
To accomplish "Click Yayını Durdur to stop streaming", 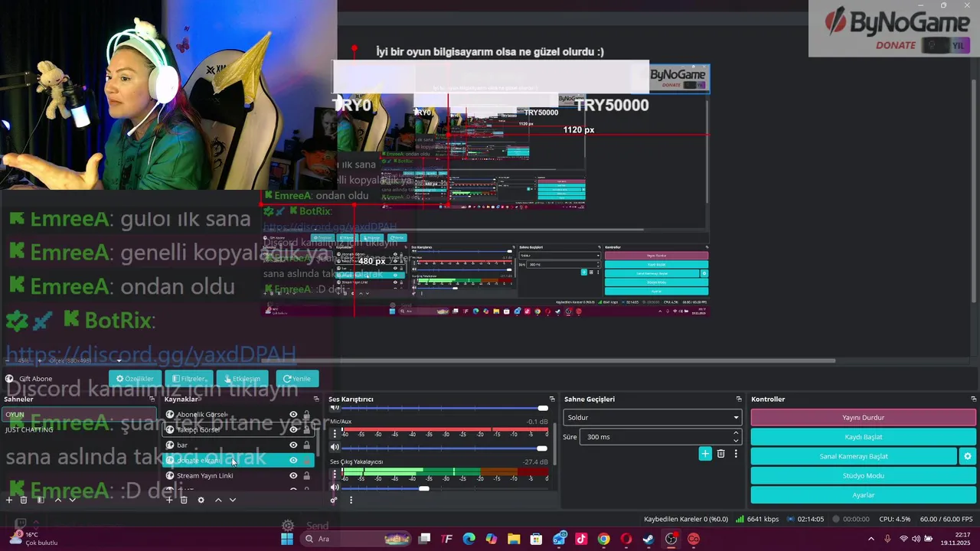I will (x=863, y=418).
